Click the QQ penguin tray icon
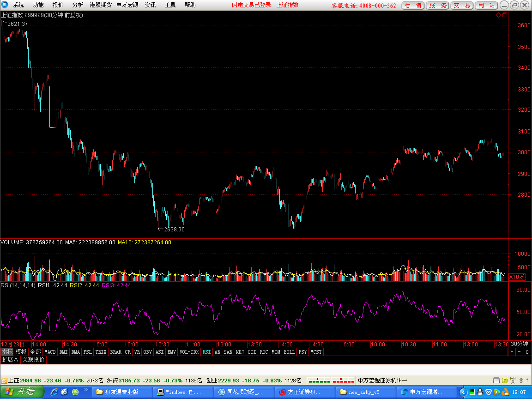 tap(480, 392)
